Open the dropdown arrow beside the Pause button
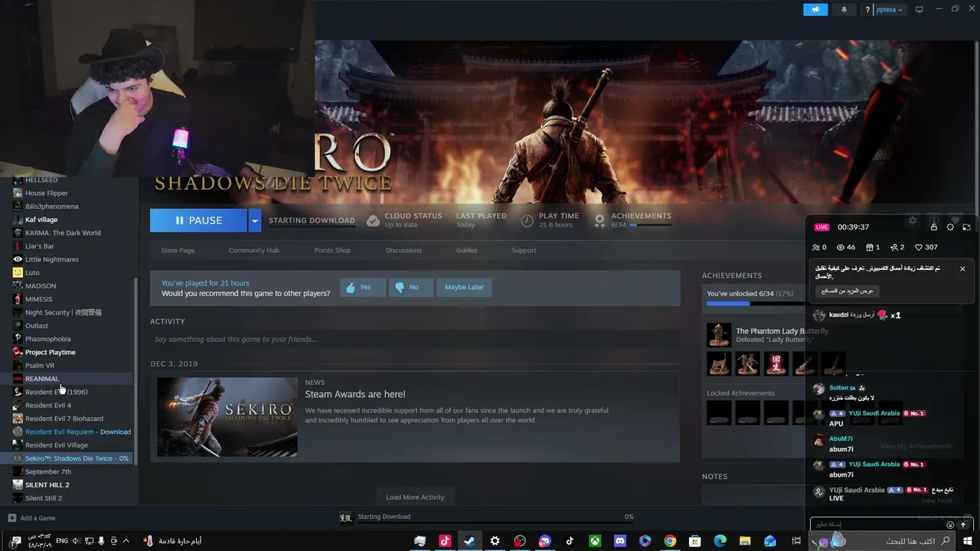 pyautogui.click(x=254, y=220)
